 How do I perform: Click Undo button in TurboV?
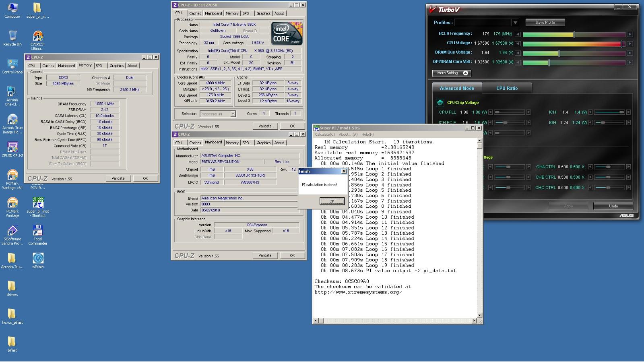(613, 206)
